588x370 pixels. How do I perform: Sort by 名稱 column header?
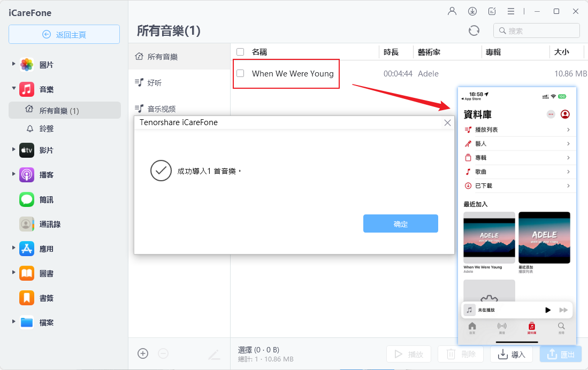(259, 52)
